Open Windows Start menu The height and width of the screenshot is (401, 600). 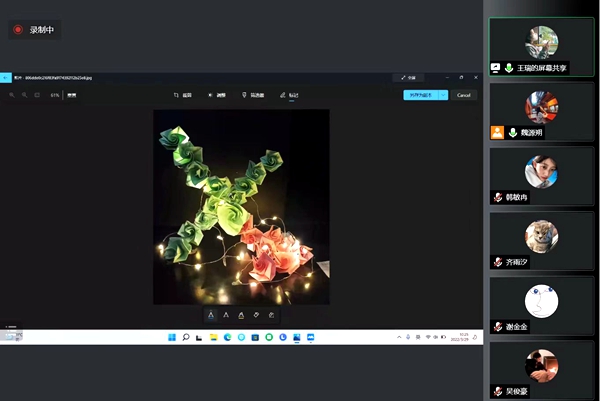[171, 337]
